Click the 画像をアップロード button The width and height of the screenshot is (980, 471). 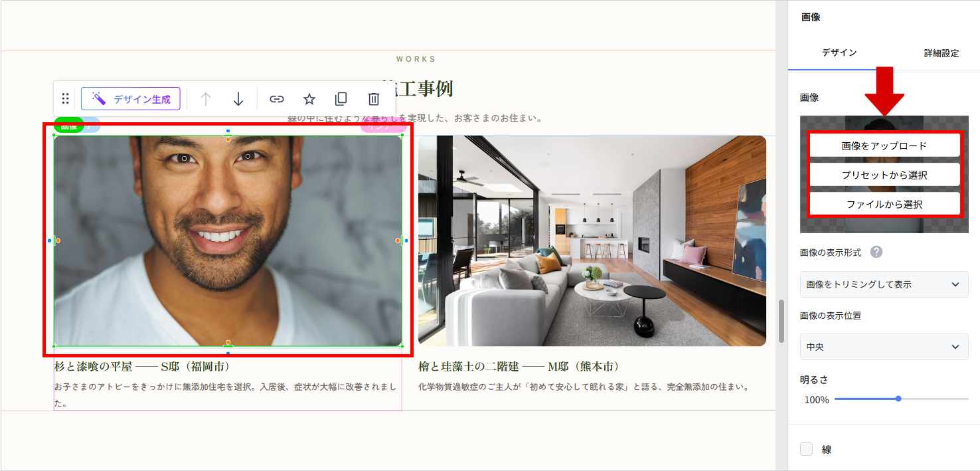coord(884,146)
